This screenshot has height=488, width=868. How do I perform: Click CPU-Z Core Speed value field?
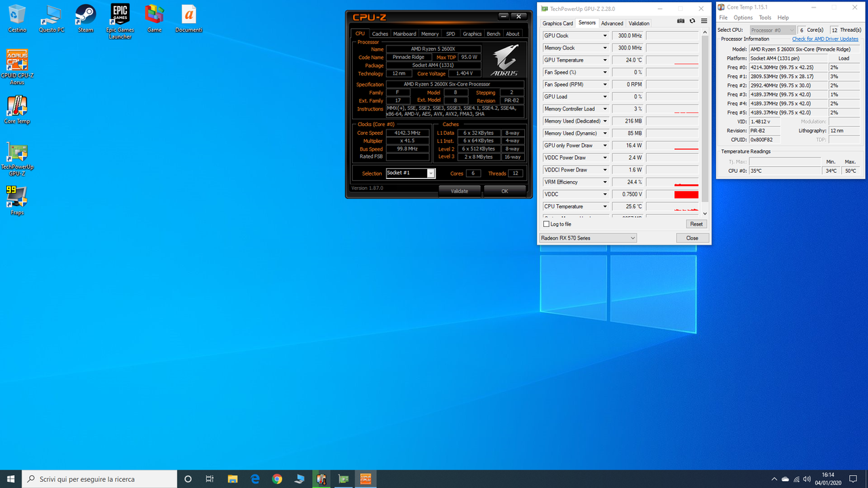point(407,133)
